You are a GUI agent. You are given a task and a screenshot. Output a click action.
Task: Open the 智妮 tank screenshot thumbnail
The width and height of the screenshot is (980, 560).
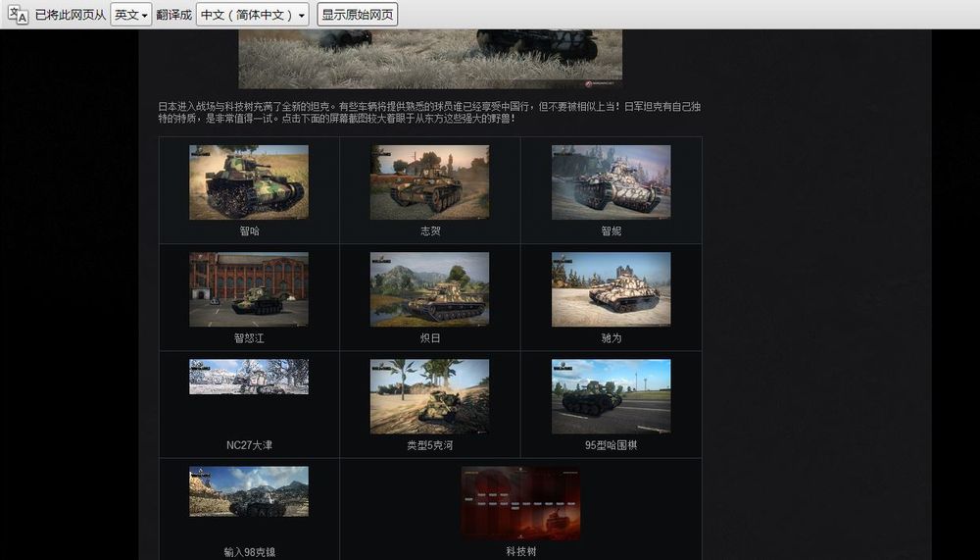point(612,182)
